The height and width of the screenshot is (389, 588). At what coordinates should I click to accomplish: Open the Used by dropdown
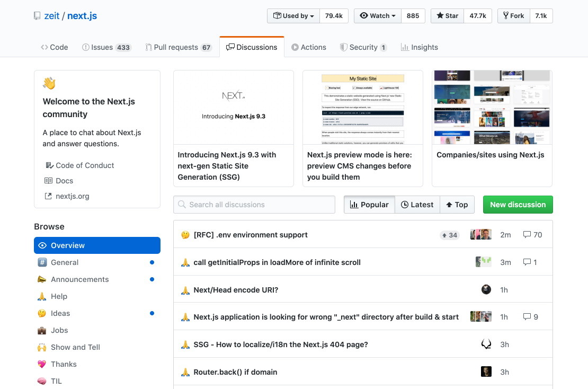[293, 16]
